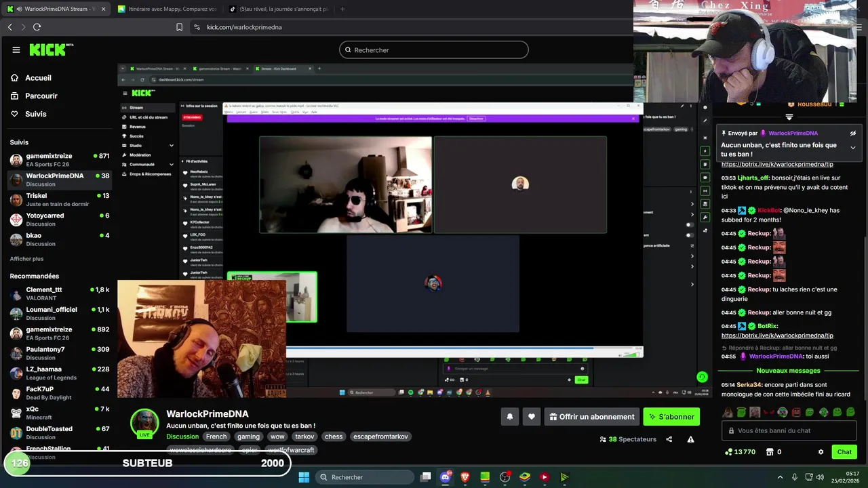Image resolution: width=868 pixels, height=488 pixels.
Task: Click the S'abonner button
Action: pos(671,417)
